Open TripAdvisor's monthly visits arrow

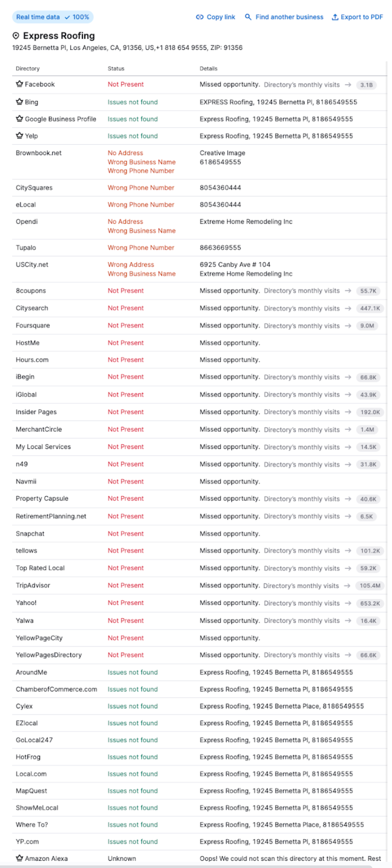pos(348,585)
